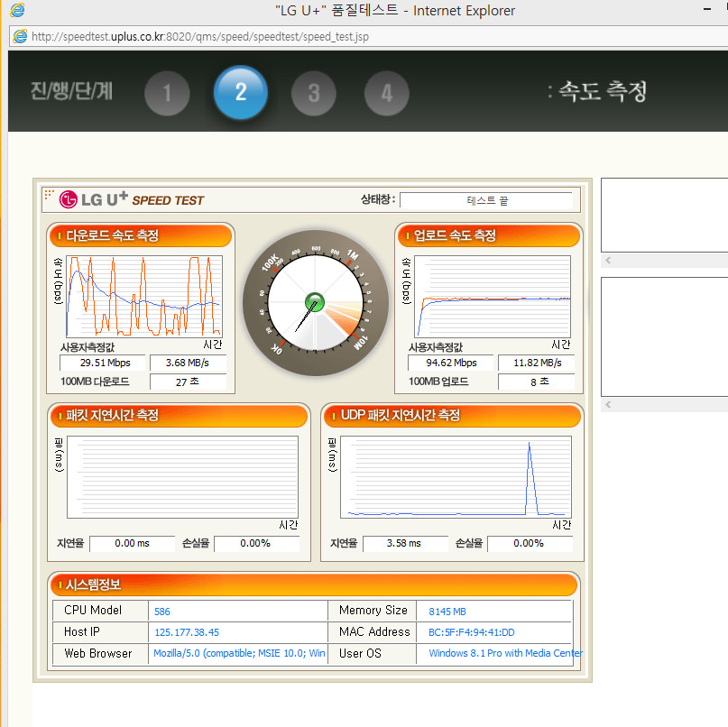Screen dimensions: 728x727
Task: Click the address bar URL
Action: 200,37
